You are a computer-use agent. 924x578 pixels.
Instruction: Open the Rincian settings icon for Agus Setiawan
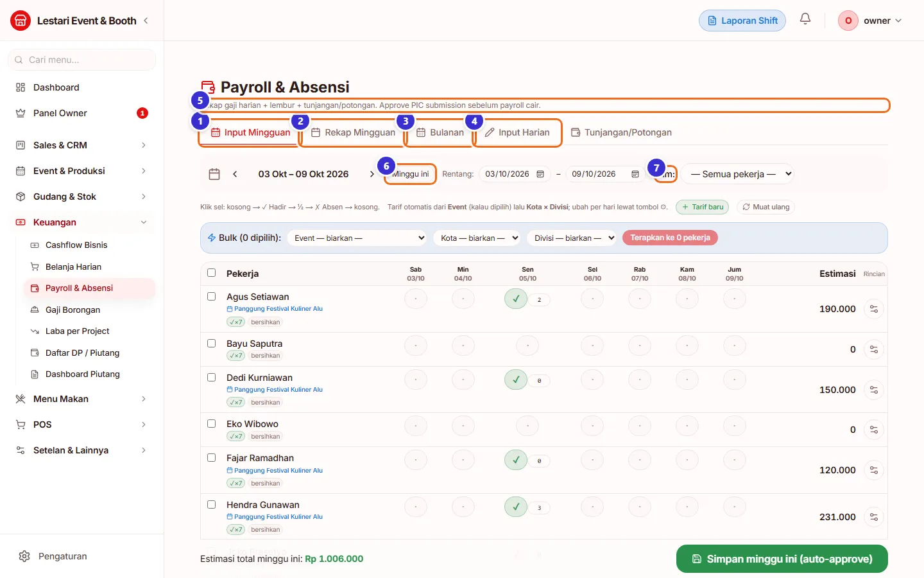pyautogui.click(x=873, y=309)
